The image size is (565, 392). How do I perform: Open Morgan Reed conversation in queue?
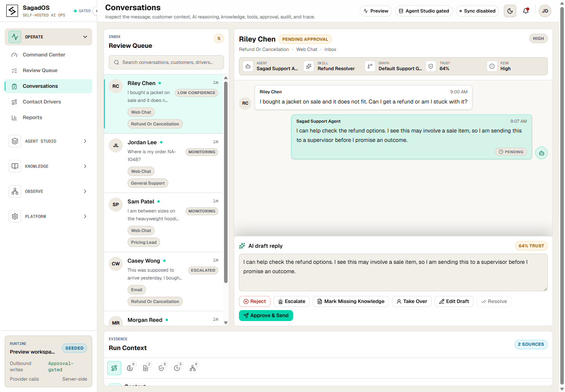tap(163, 319)
